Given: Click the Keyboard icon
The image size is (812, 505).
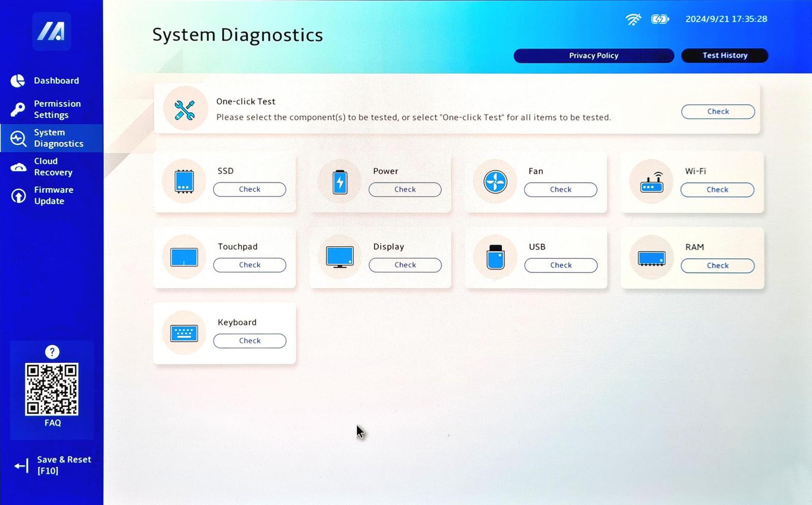Looking at the screenshot, I should coord(184,333).
